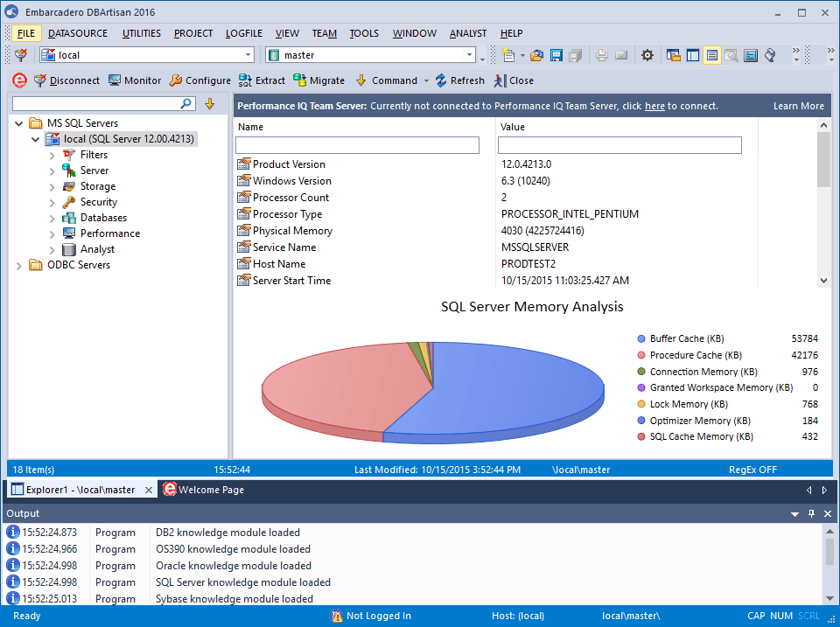Open the LOGFILE menu
The image size is (840, 627).
(x=244, y=33)
